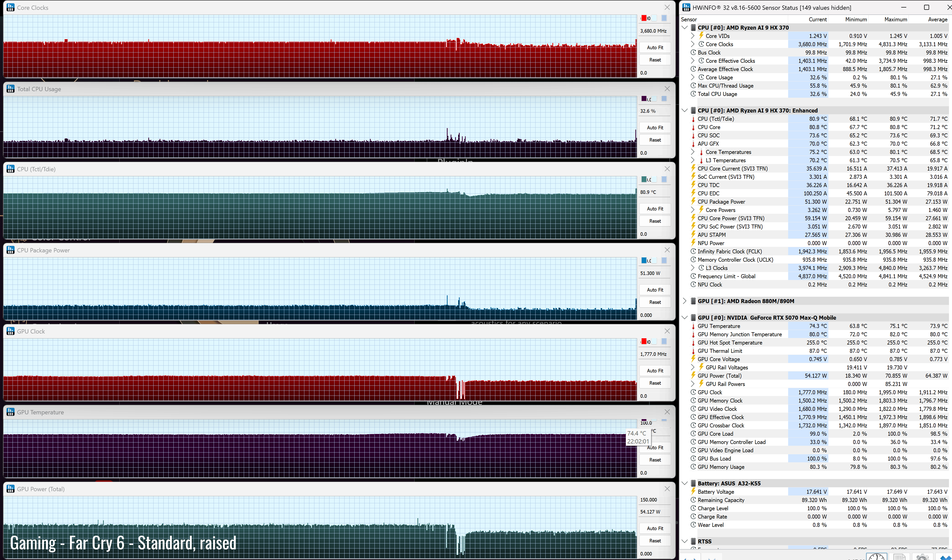
Task: Click the thermometer icon of the CPU (Tctl/Tdie) row
Action: point(693,119)
